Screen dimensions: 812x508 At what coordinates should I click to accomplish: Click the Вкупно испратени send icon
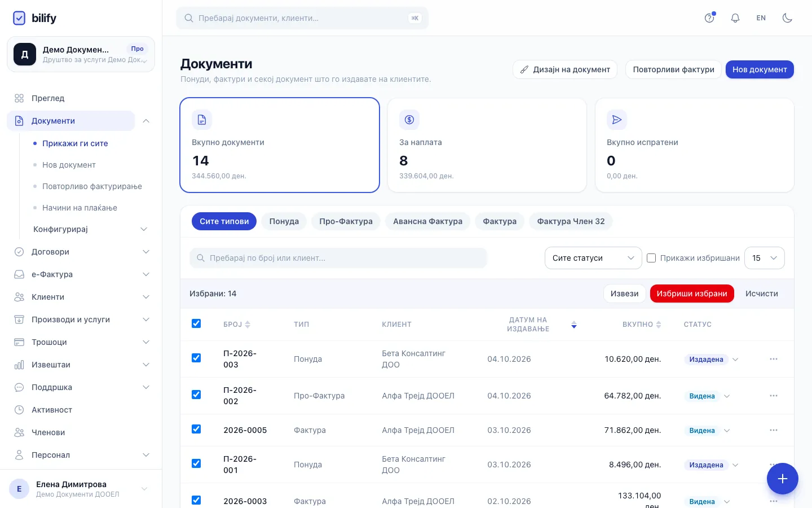click(x=617, y=120)
